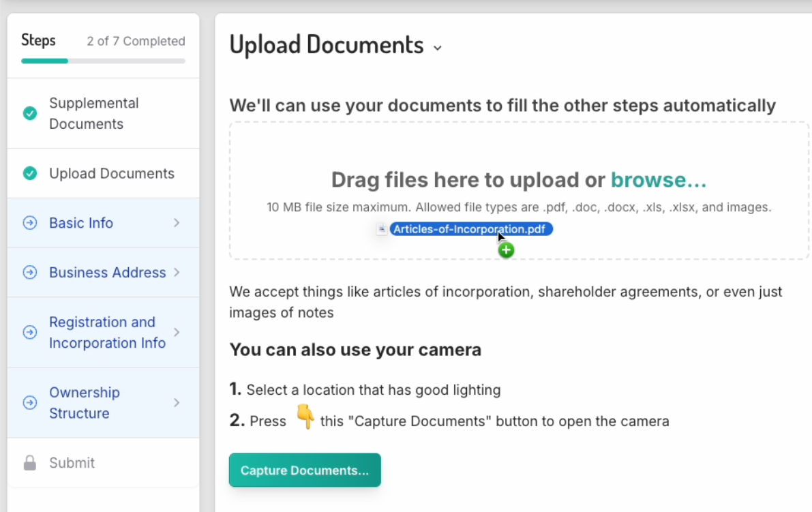
Task: Click the circled arrow icon beside Basic Info
Action: [30, 223]
